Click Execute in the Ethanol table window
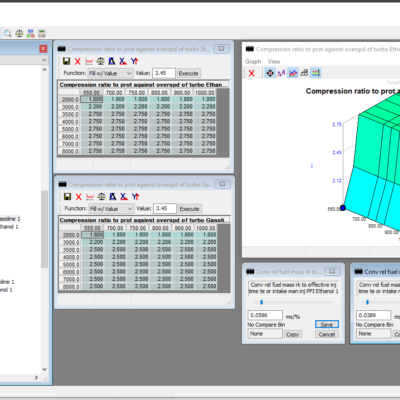Image resolution: width=400 pixels, height=400 pixels. [x=188, y=73]
